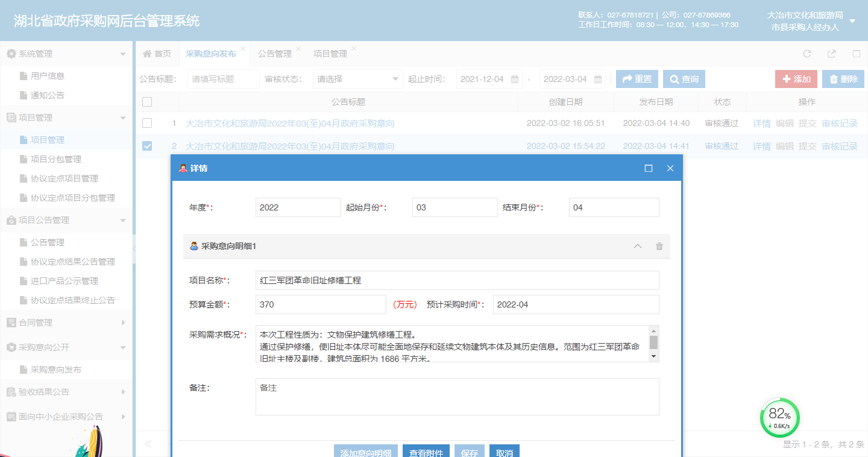The image size is (868, 457).
Task: Click the 预计采购时间 field showing 2022-04
Action: click(576, 304)
